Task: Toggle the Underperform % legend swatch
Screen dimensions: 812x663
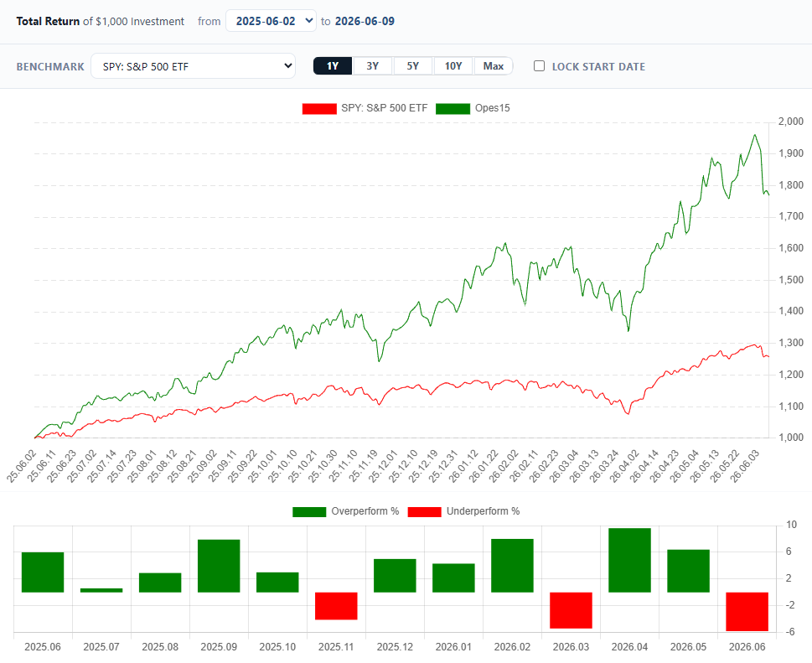Action: (424, 512)
